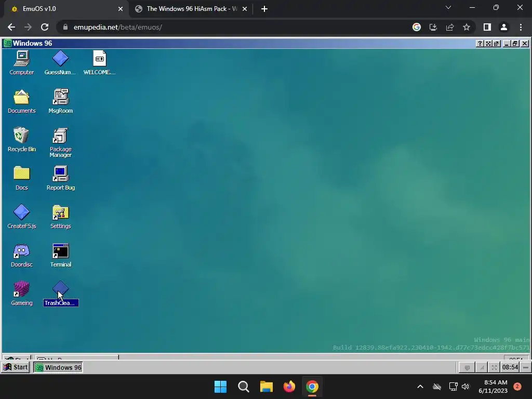The height and width of the screenshot is (399, 532).
Task: Open the EmuOS Start menu
Action: click(x=16, y=367)
